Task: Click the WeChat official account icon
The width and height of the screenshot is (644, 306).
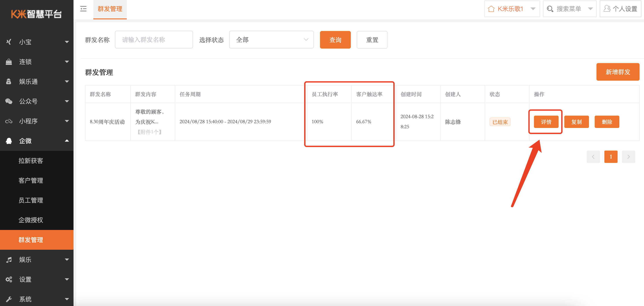Action: point(9,101)
